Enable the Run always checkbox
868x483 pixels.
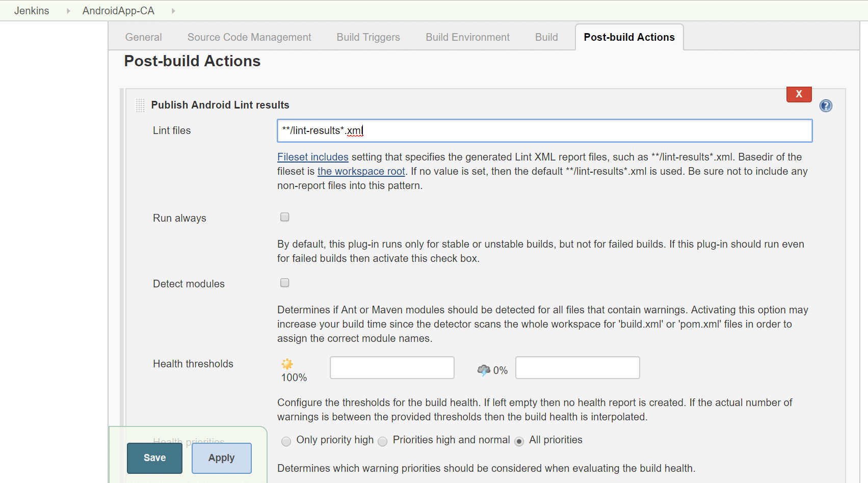[285, 217]
